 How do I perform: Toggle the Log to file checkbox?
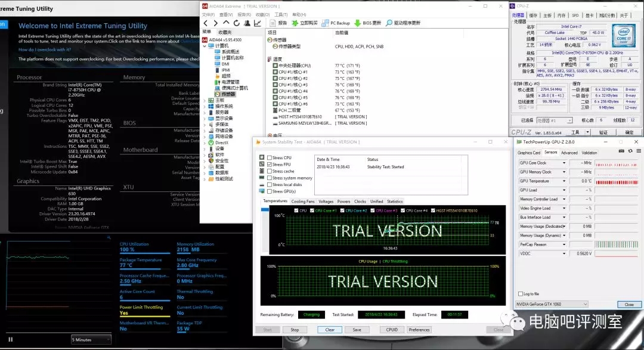pos(520,293)
